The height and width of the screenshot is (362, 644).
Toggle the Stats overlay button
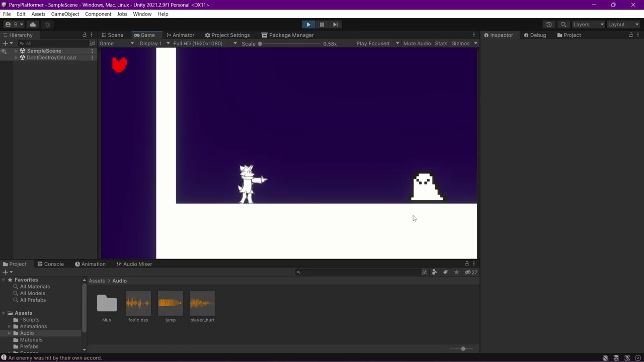(441, 43)
